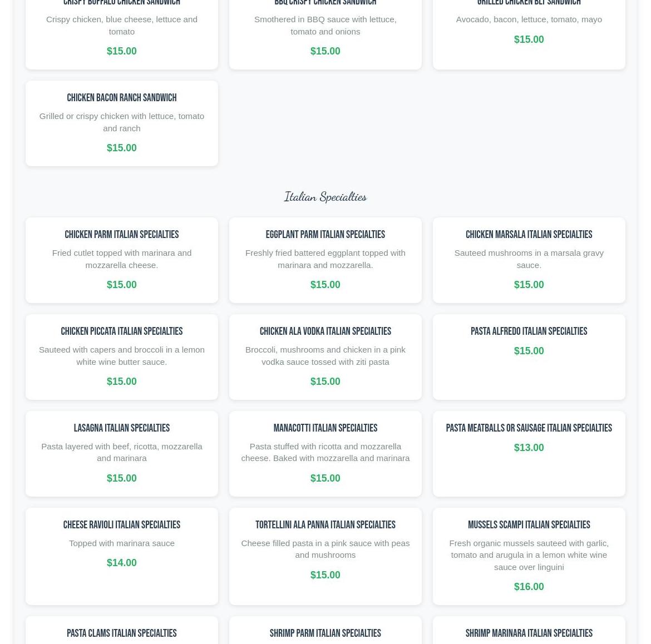651x644 pixels.
Task: Select the Manacotti Italian Specialties heading
Action: [x=325, y=428]
